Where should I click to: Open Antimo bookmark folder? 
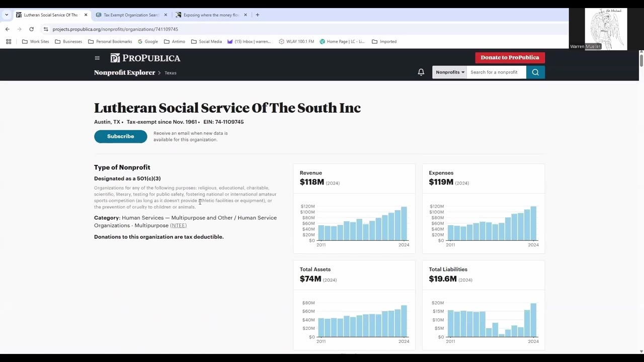pos(175,42)
